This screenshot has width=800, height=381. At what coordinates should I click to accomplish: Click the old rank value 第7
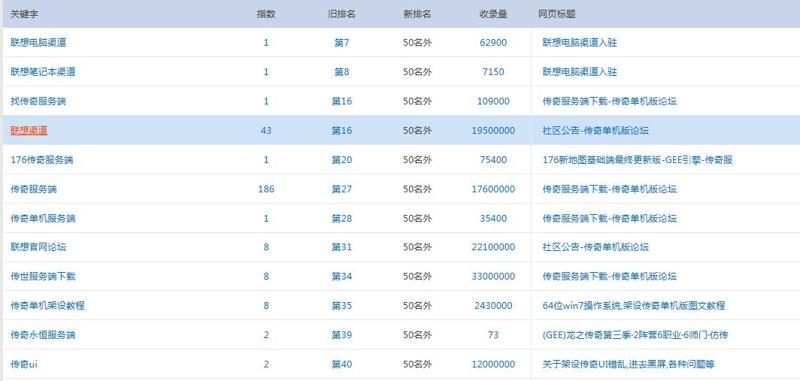tap(341, 43)
